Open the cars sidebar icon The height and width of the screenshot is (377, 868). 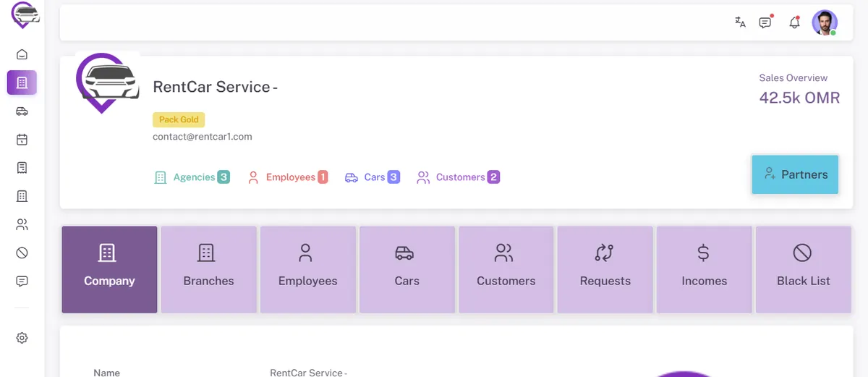coord(22,111)
